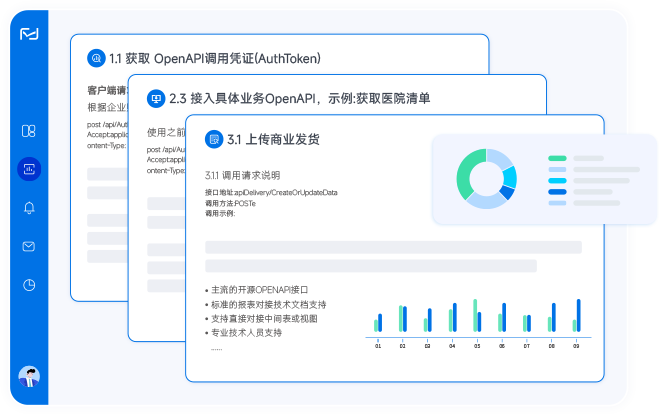The image size is (659, 414).
Task: Click the app logo at sidebar top
Action: tap(29, 34)
